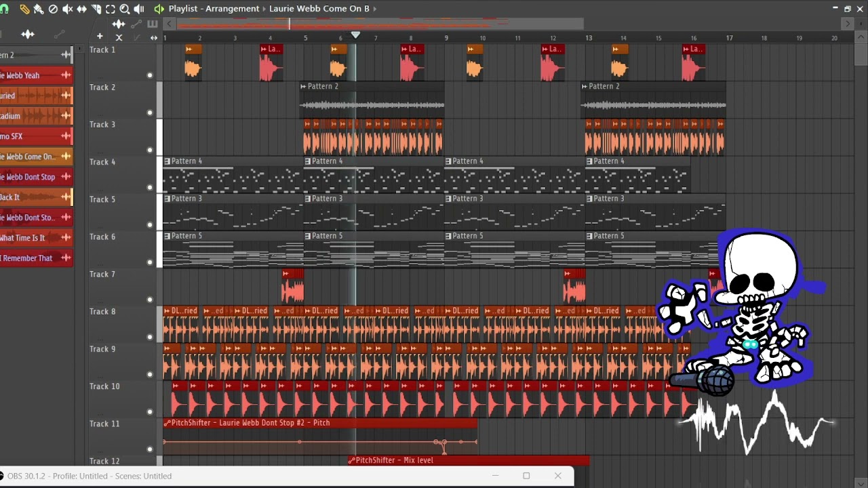The width and height of the screenshot is (868, 488).
Task: Click the 'Track 10' header label
Action: (x=104, y=386)
